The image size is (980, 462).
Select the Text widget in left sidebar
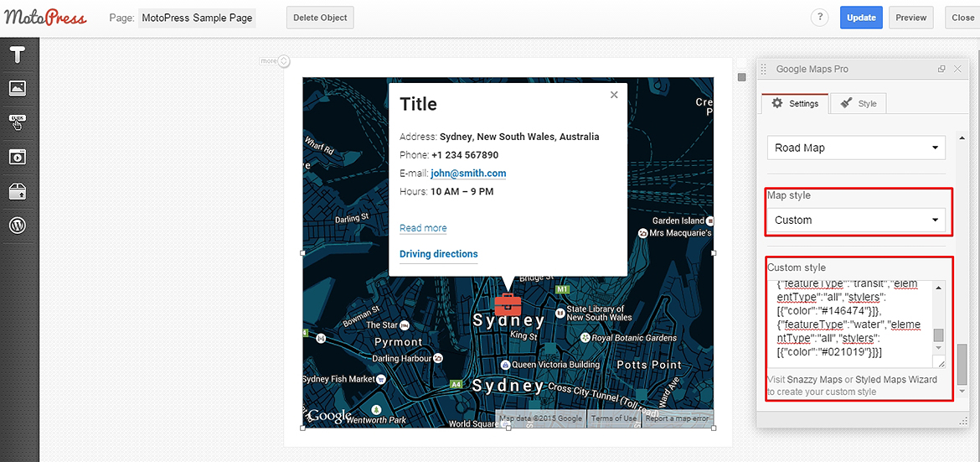click(18, 55)
